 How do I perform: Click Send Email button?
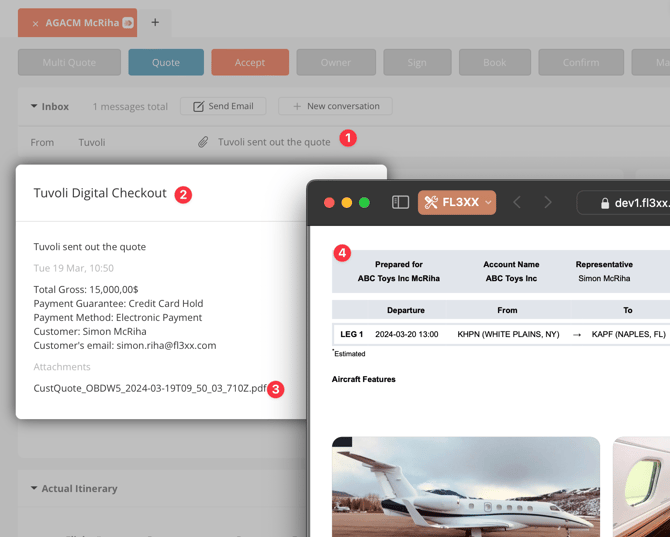[x=223, y=106]
